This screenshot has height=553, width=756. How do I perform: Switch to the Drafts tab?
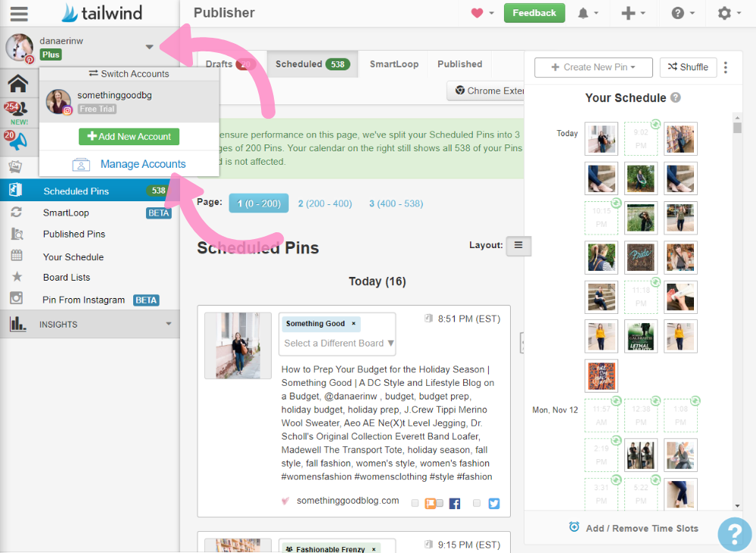[x=229, y=64]
